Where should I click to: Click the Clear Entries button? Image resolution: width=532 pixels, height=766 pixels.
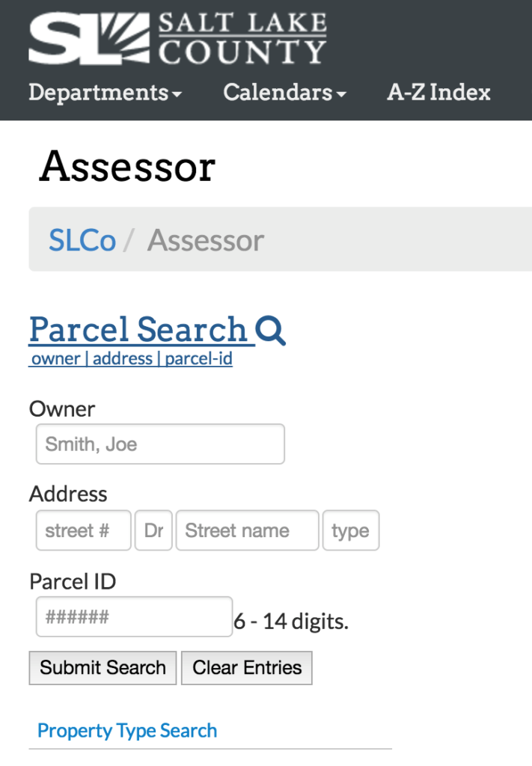(247, 668)
